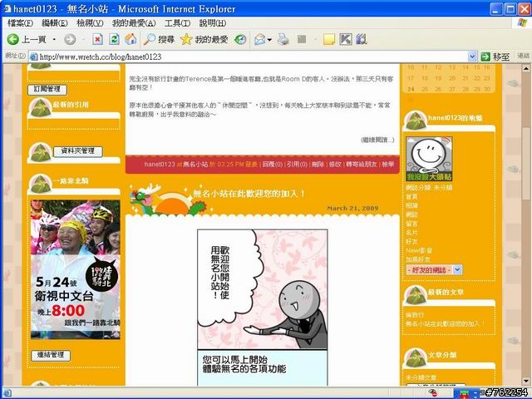Click the 檢舉 report link
The height and width of the screenshot is (399, 532).
[x=388, y=165]
